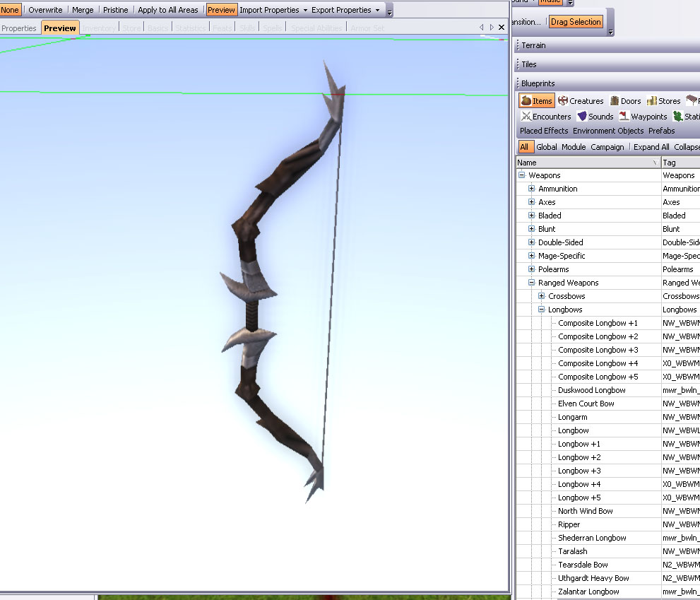Sort blueprints by the Tag column
The width and height of the screenshot is (700, 600).
[x=680, y=163]
